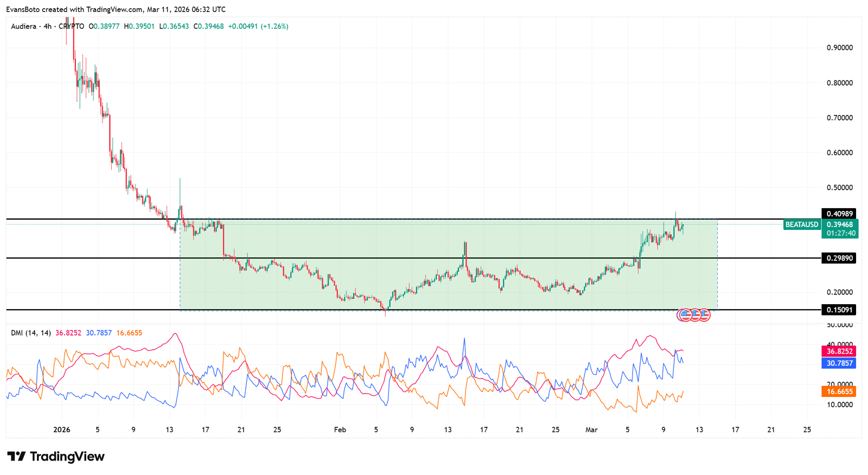Select the 0.15091 horizontal line price label
This screenshot has width=868, height=475.
tap(839, 310)
